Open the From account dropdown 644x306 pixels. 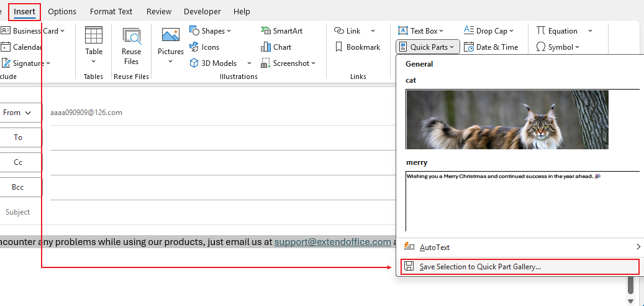[21, 113]
